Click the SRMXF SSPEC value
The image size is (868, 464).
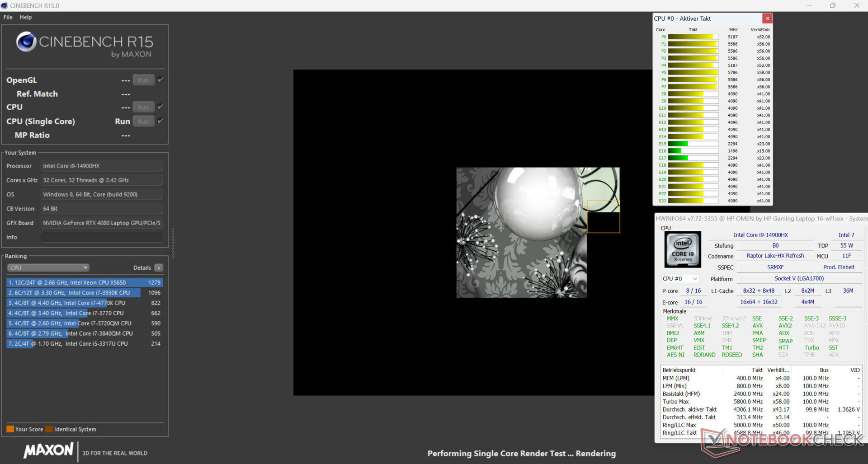(775, 267)
